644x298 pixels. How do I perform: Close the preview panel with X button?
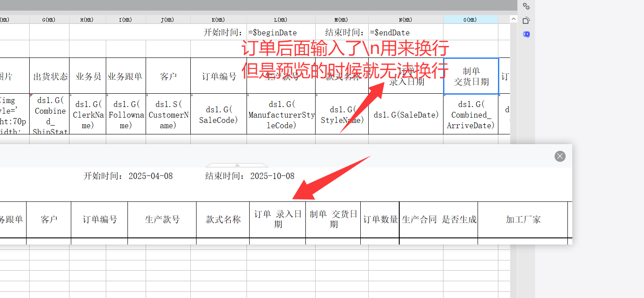pos(560,156)
